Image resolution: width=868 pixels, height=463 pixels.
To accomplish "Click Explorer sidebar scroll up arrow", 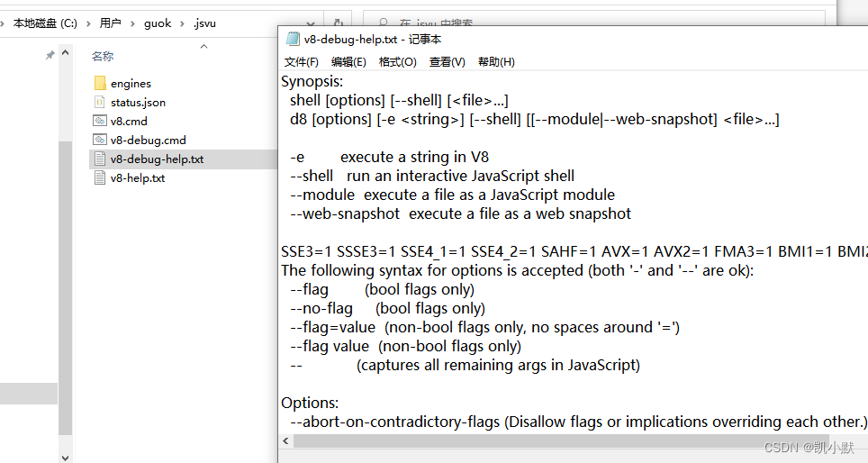I will tap(66, 53).
